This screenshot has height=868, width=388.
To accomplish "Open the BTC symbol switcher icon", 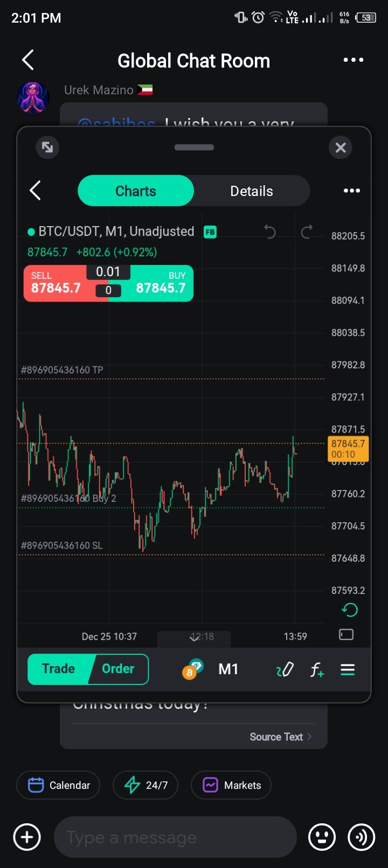I will click(192, 669).
